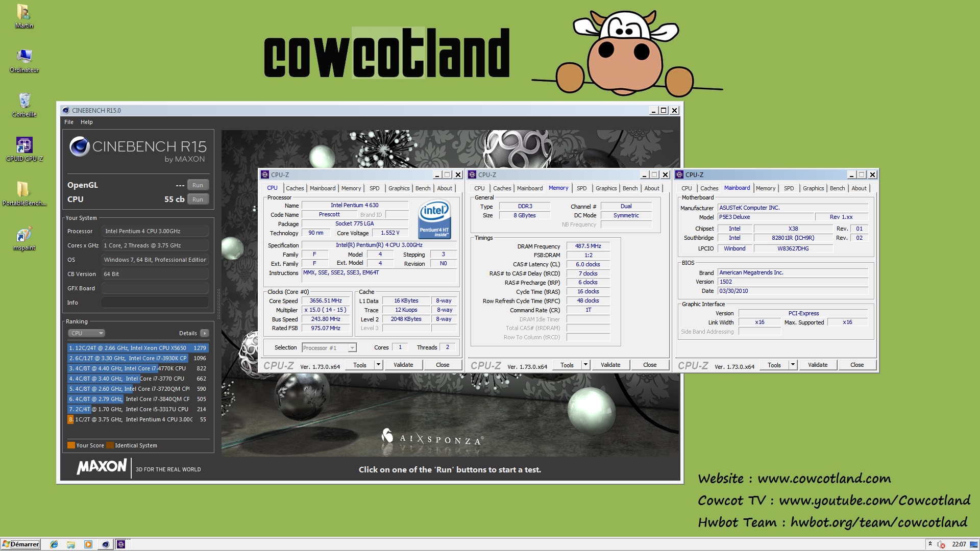Switch to Cinebench via taskbar icon
Viewport: 980px width, 551px height.
point(105,544)
